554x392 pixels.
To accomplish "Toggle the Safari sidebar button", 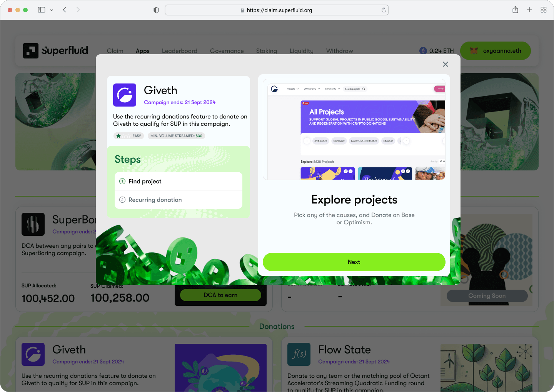I will pyautogui.click(x=42, y=10).
